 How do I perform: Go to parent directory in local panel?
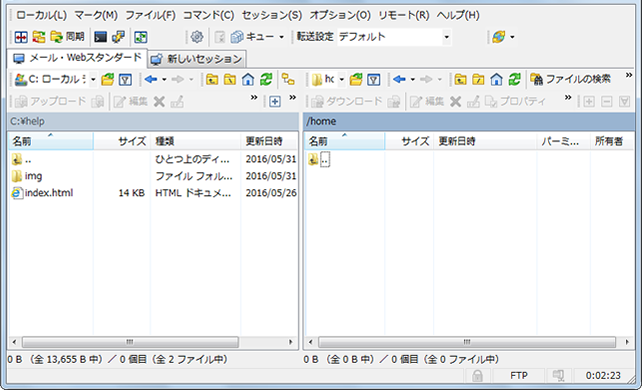pos(212,79)
